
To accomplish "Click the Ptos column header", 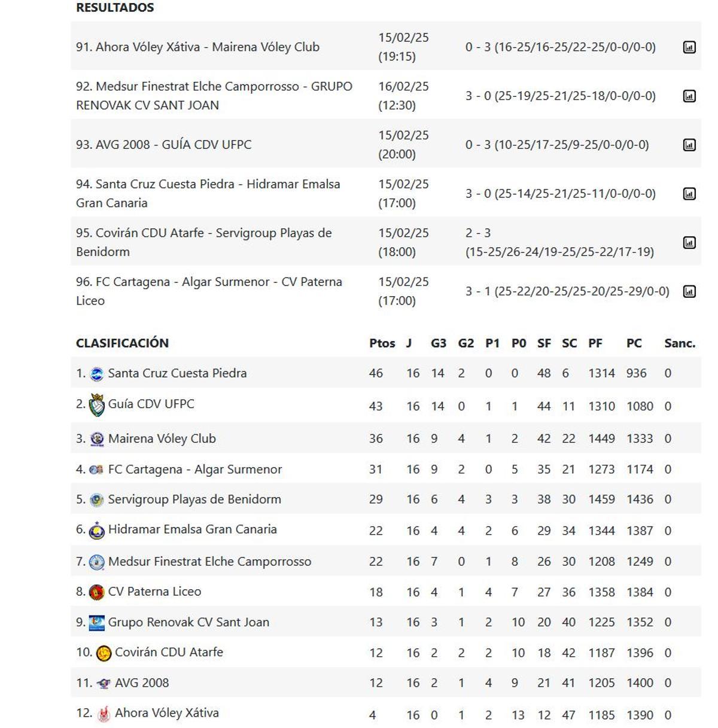I will [x=382, y=343].
